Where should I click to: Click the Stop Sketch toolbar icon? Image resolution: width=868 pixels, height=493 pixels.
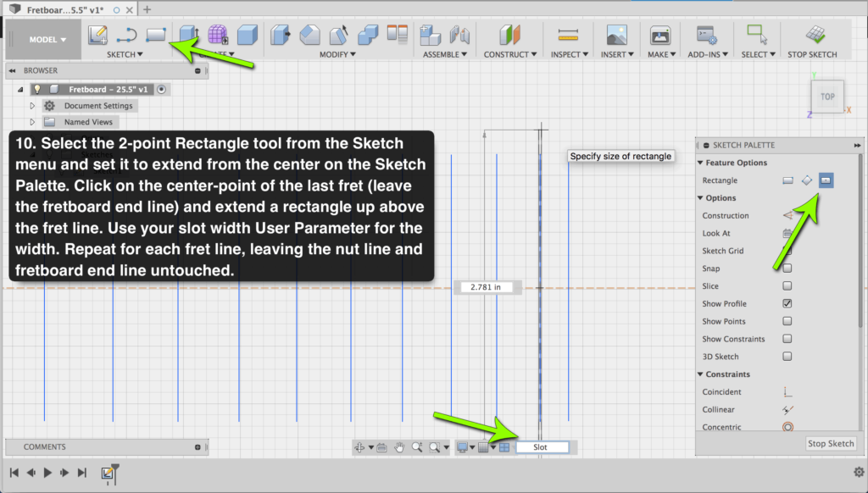click(815, 35)
